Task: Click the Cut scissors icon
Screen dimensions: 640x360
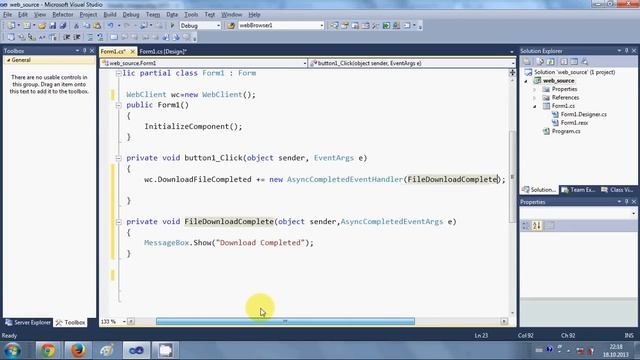Action: [76, 25]
